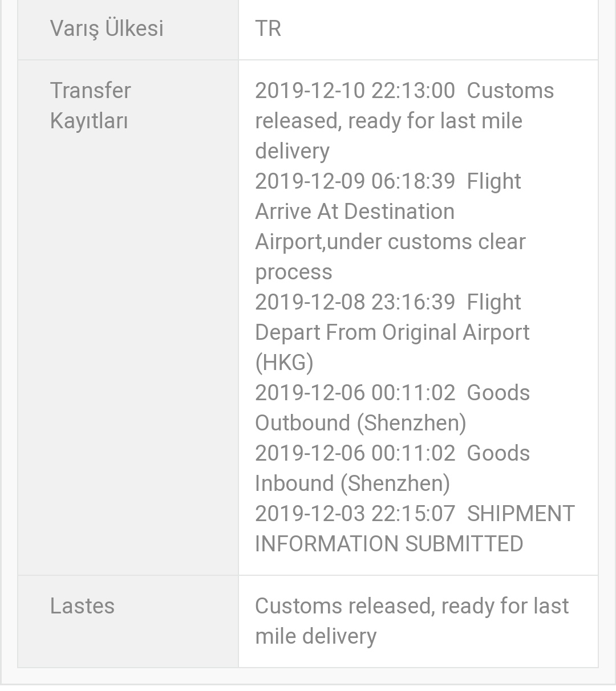Image resolution: width=616 pixels, height=691 pixels.
Task: Select 'Depart From Original Airport' line
Action: tap(392, 332)
